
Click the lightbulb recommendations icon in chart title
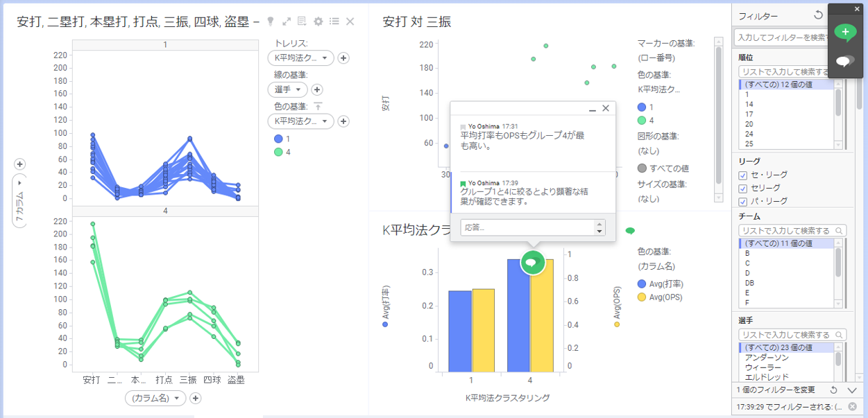[x=271, y=21]
